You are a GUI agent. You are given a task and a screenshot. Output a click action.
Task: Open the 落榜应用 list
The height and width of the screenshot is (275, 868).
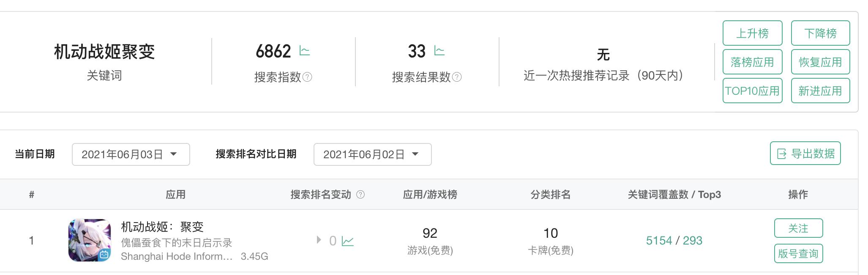[x=752, y=62]
